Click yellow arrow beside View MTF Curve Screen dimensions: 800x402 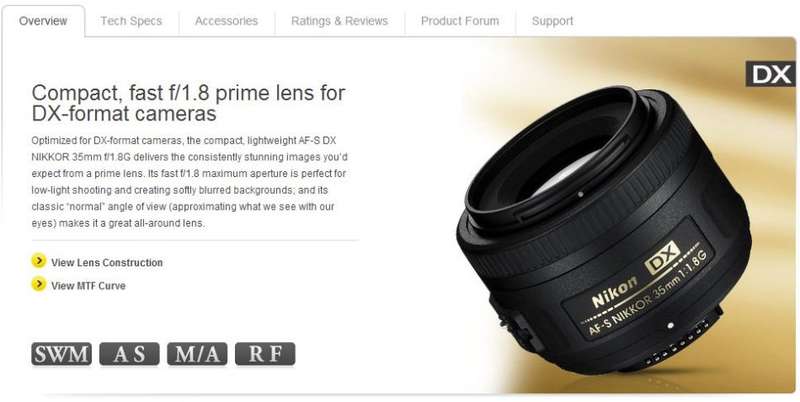click(39, 284)
